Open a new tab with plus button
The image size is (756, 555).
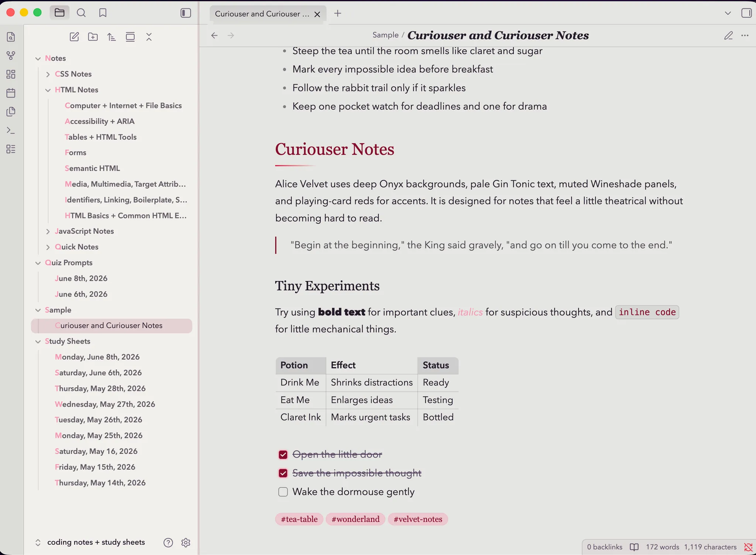click(x=338, y=14)
